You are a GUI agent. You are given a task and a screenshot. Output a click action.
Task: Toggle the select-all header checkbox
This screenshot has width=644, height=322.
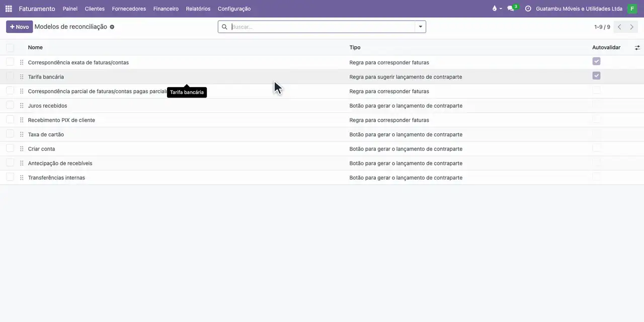[10, 47]
